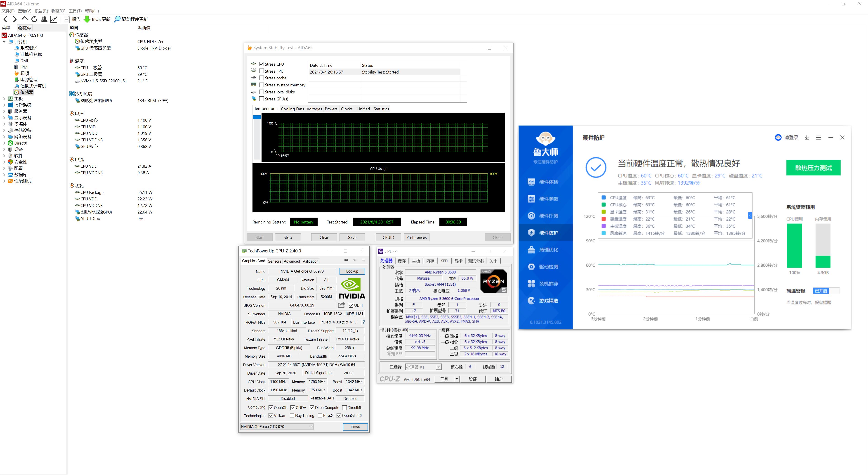Check Stress local disks checkbox

(262, 92)
